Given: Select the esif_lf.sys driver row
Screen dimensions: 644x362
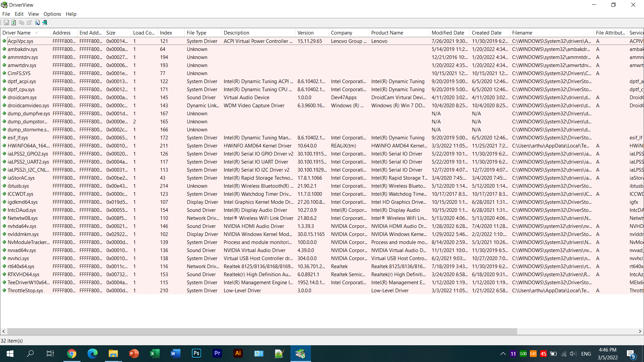Looking at the screenshot, I should (x=322, y=138).
